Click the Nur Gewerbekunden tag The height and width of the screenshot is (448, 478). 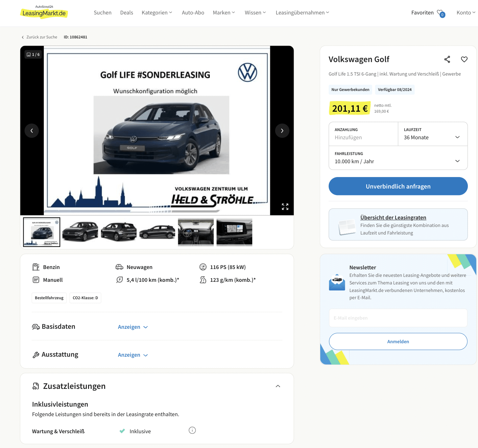[x=350, y=90]
